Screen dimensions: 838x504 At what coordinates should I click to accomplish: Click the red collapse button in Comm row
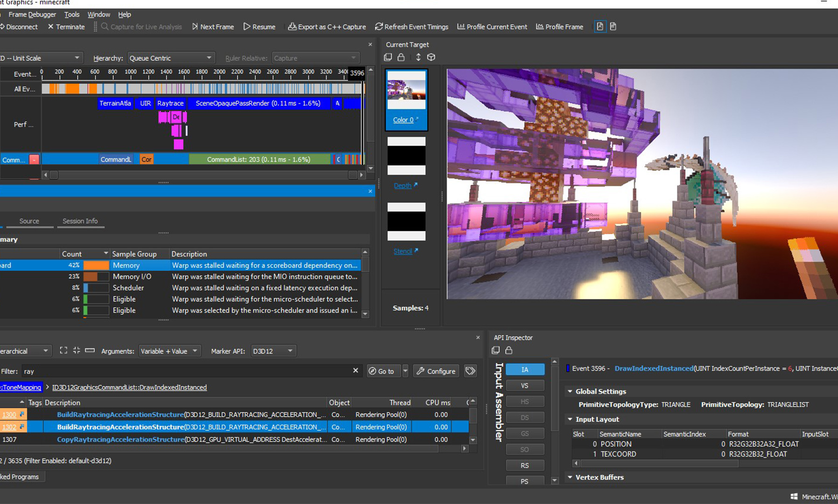pos(34,160)
